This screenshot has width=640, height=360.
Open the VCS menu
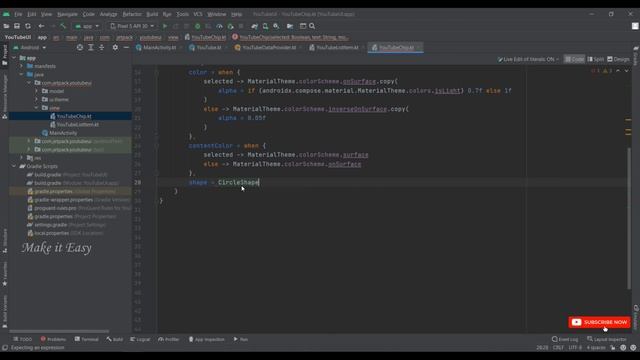coord(198,14)
